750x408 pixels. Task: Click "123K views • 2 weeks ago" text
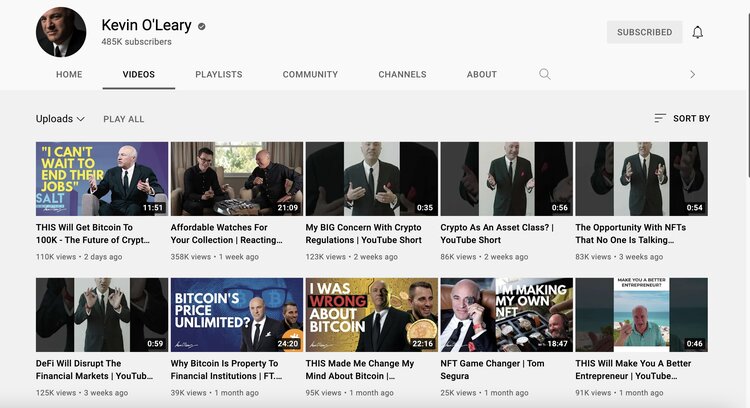(x=352, y=257)
